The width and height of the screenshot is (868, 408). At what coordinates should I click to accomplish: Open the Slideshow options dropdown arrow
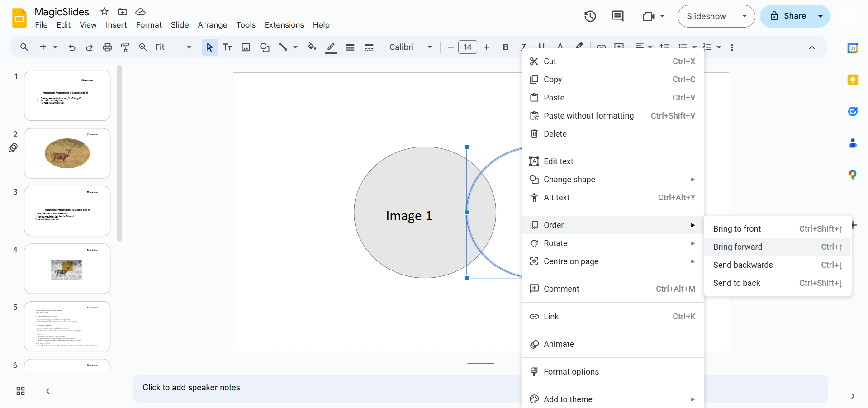click(745, 16)
